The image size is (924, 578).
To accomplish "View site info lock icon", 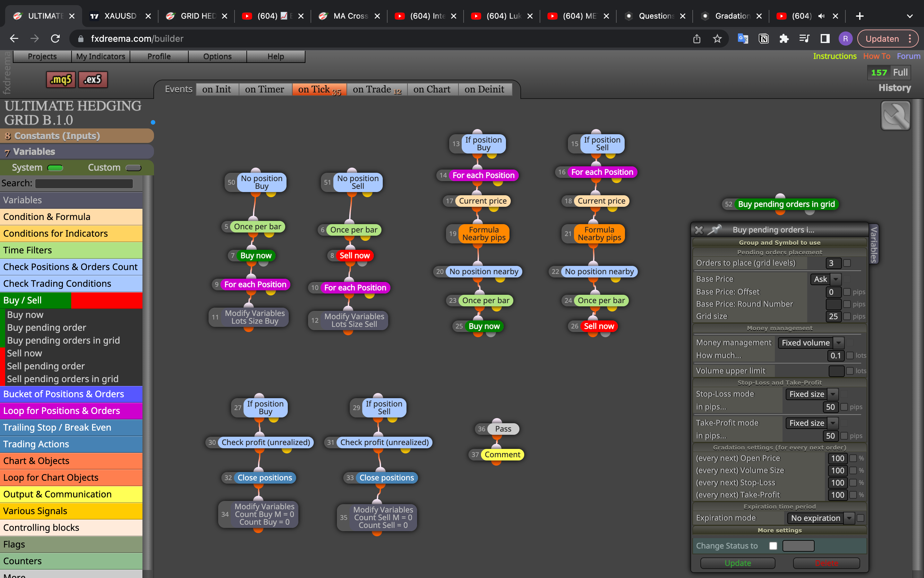I will coord(81,39).
